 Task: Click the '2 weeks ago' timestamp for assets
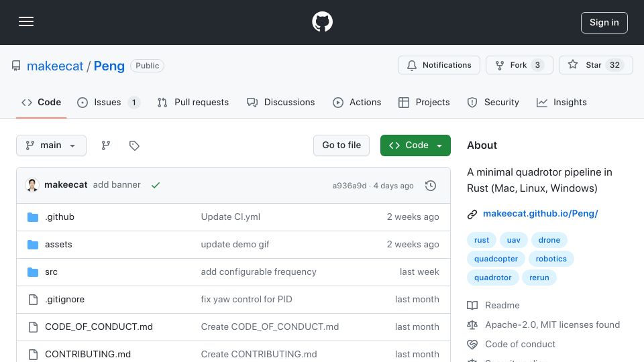coord(413,244)
